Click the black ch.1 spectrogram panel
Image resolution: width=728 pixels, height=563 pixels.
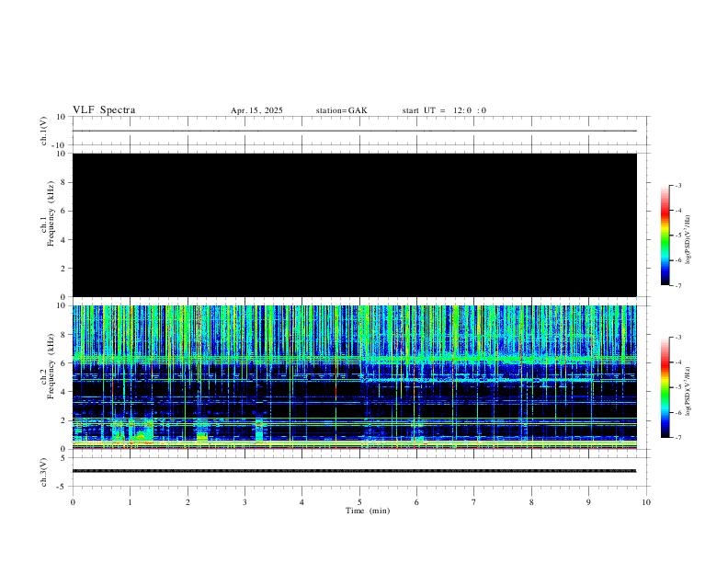[355, 224]
